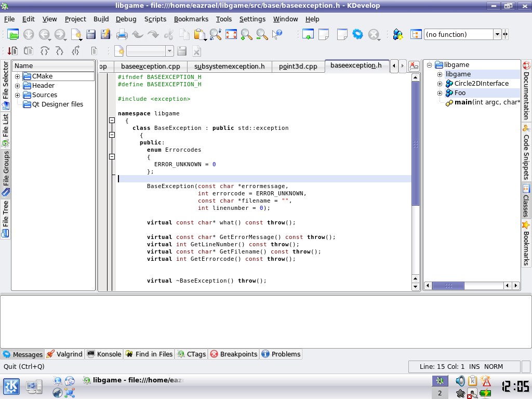Switch to the subsystemexception.h tab
The image size is (532, 399).
pyautogui.click(x=229, y=66)
